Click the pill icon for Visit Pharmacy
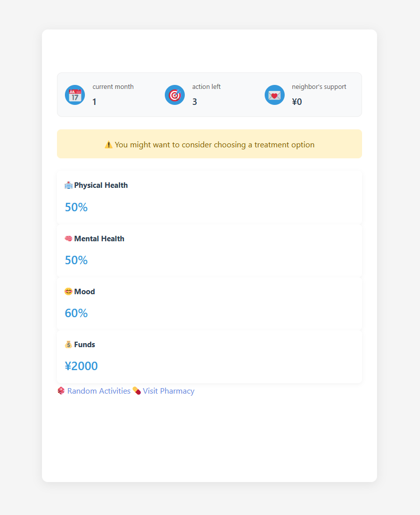420x515 pixels. pos(136,391)
